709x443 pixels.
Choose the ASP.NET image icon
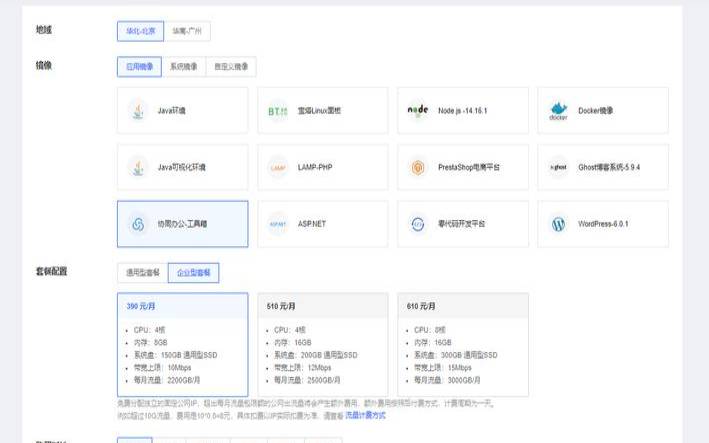[278, 224]
